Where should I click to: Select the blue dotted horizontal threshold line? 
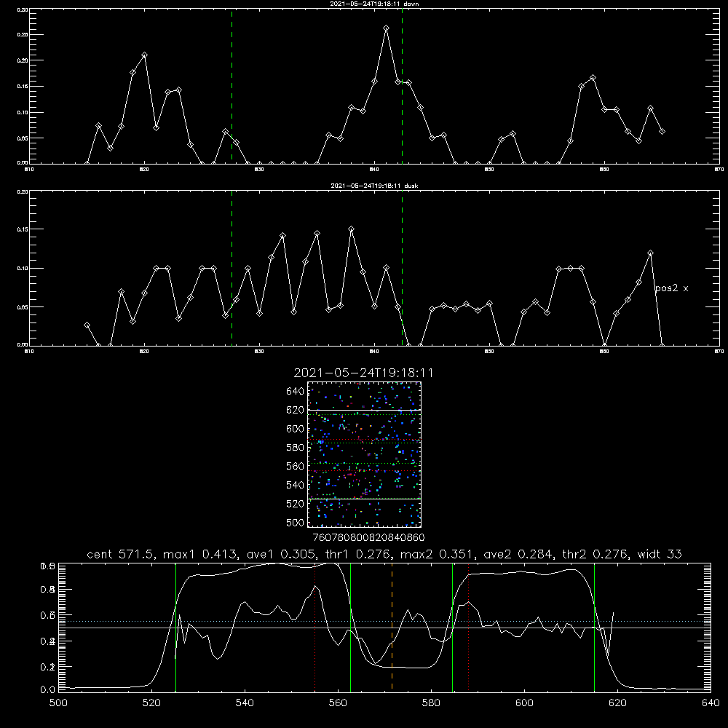click(x=384, y=621)
